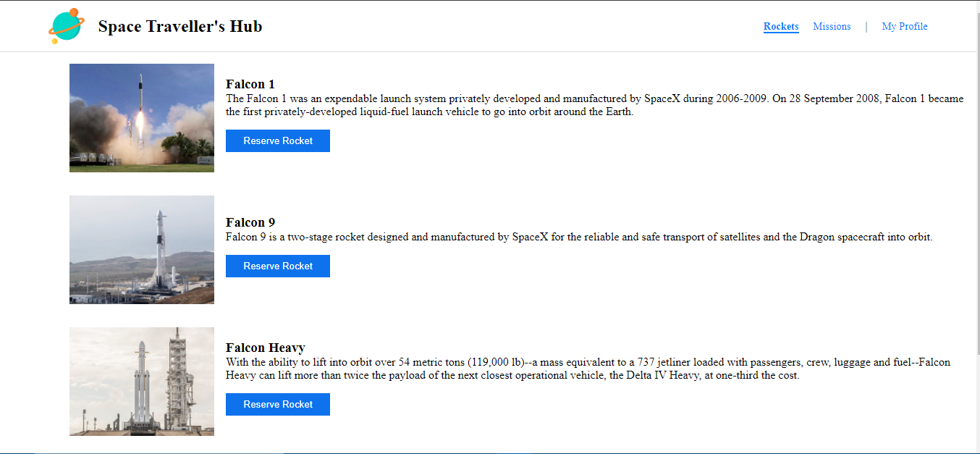
Task: Select the Falcon 1 heading
Action: (250, 84)
